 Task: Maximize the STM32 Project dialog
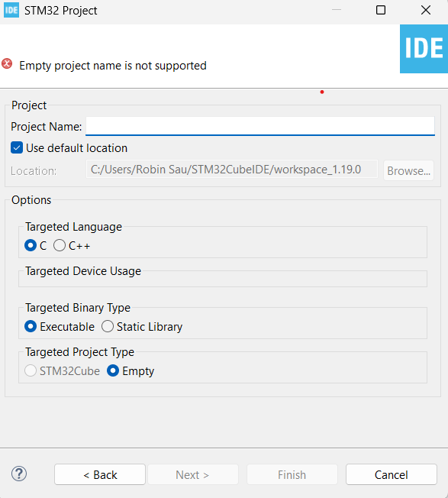click(x=381, y=10)
